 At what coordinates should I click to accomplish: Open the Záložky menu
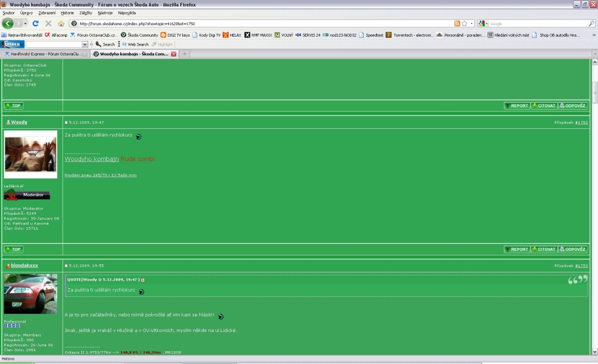[85, 12]
